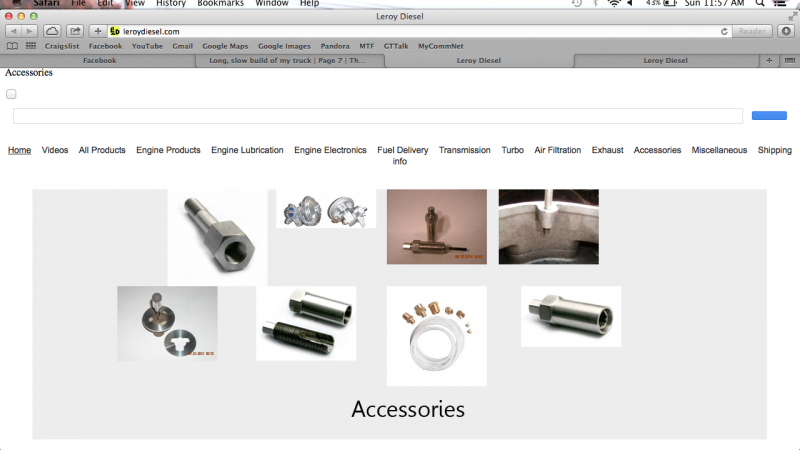Click the Safari back navigation arrow
800x450 pixels.
(x=13, y=31)
